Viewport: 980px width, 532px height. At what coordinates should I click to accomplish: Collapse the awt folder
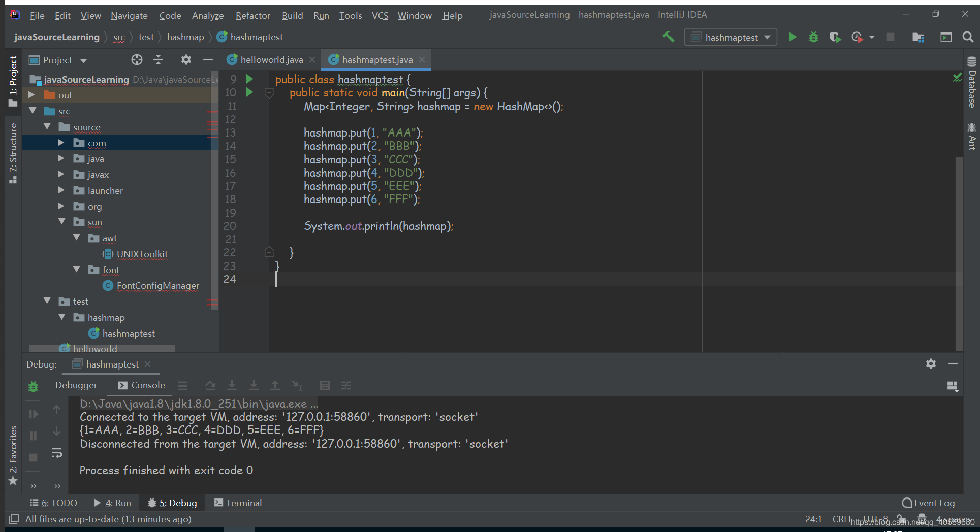pos(77,238)
